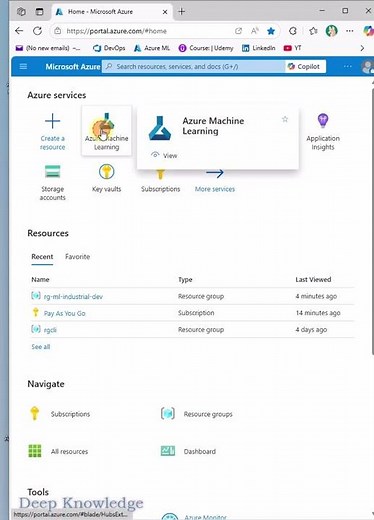Click the browser address bar URL
This screenshot has width=374, height=520.
click(117, 31)
